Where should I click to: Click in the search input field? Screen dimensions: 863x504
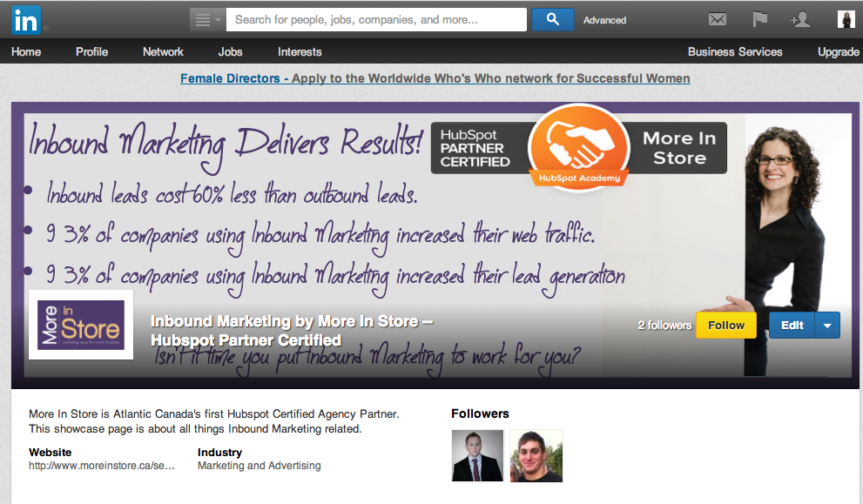[x=376, y=20]
